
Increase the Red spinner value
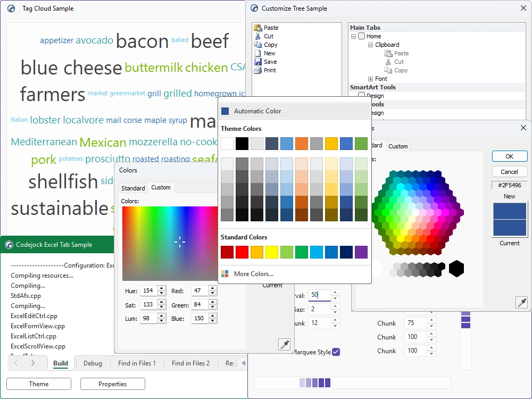point(213,288)
